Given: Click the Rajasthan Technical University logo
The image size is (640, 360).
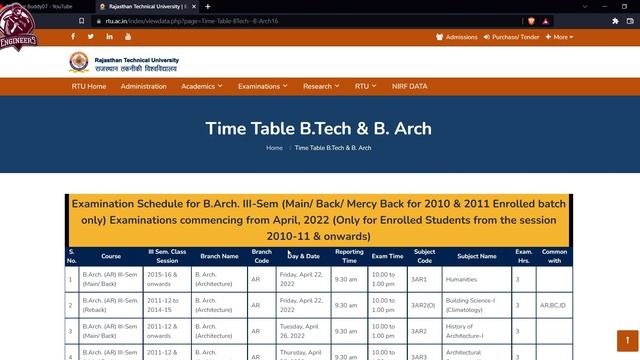Looking at the screenshot, I should [x=124, y=62].
